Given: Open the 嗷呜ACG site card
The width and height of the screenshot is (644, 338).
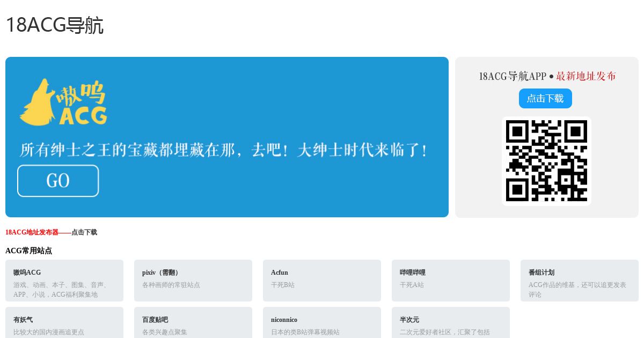Looking at the screenshot, I should click(x=64, y=281).
